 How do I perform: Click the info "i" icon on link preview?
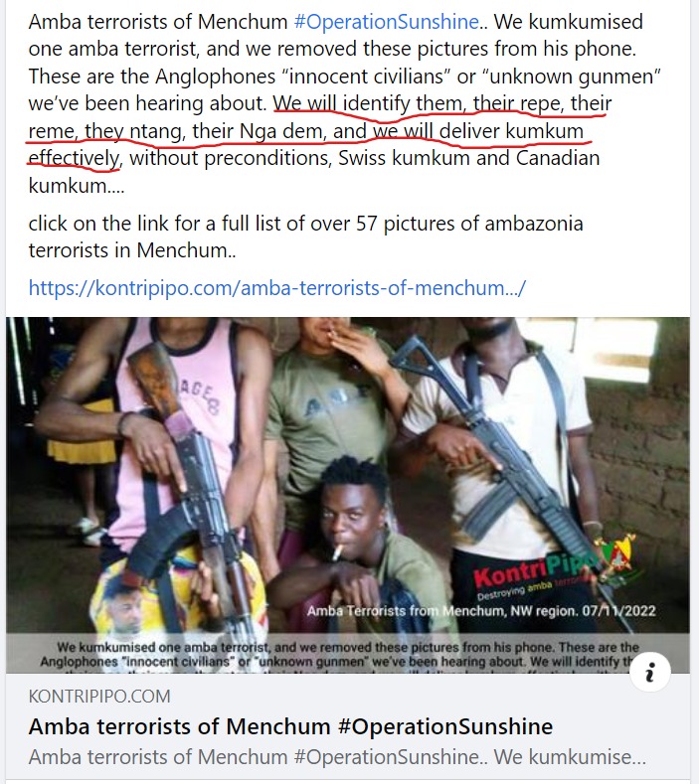[x=649, y=672]
